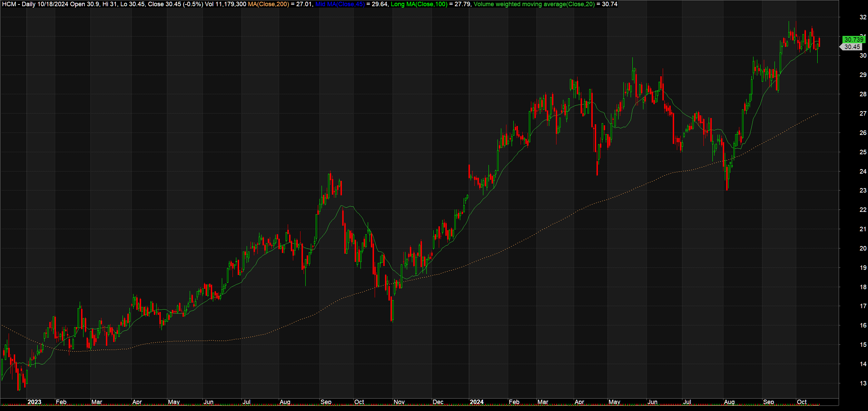Select the blue Mid MA(Close,45) title label
The height and width of the screenshot is (411, 868).
(340, 4)
